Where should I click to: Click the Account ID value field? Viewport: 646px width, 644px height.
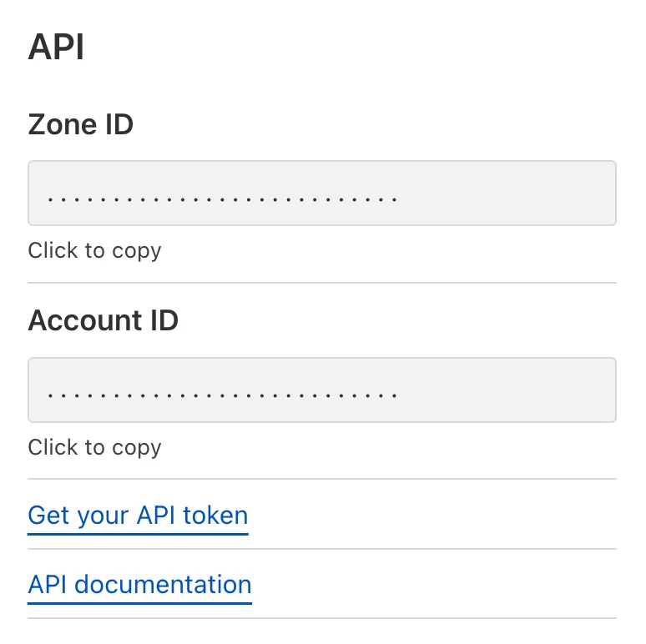point(321,390)
